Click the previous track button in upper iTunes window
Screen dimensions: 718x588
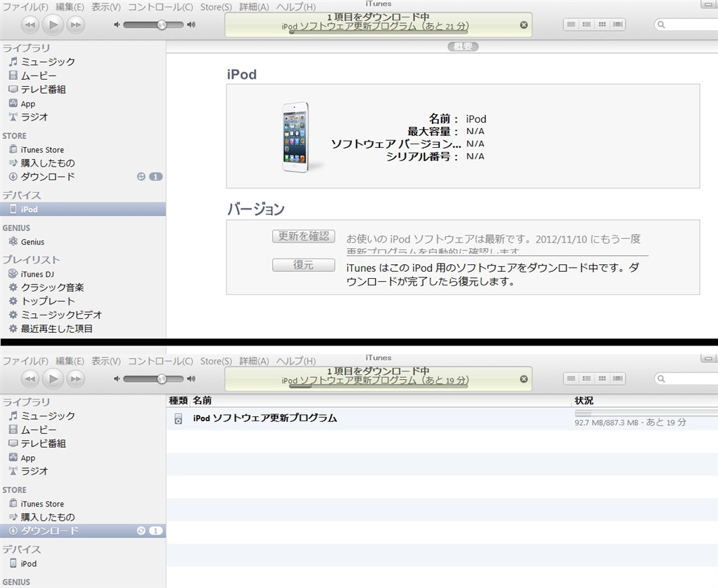30,25
